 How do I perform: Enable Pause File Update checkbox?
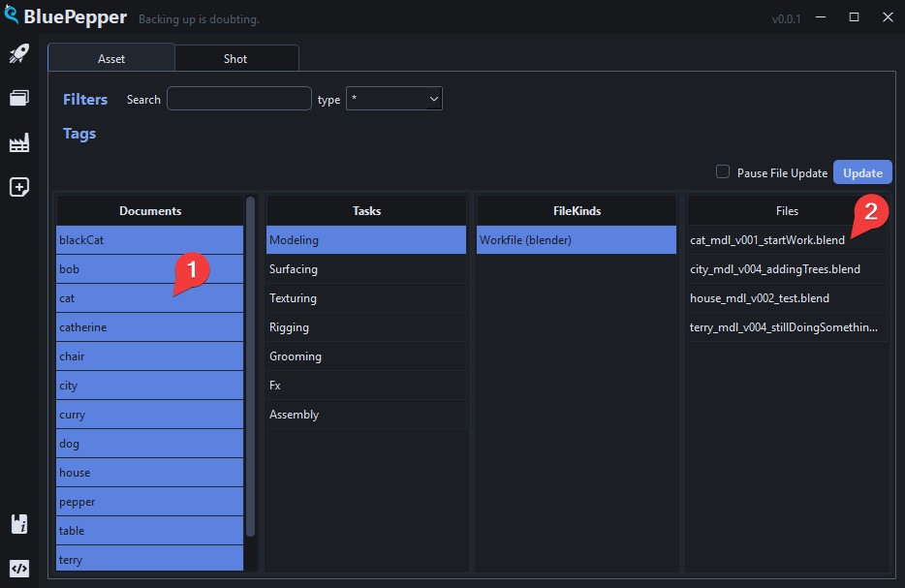(722, 171)
